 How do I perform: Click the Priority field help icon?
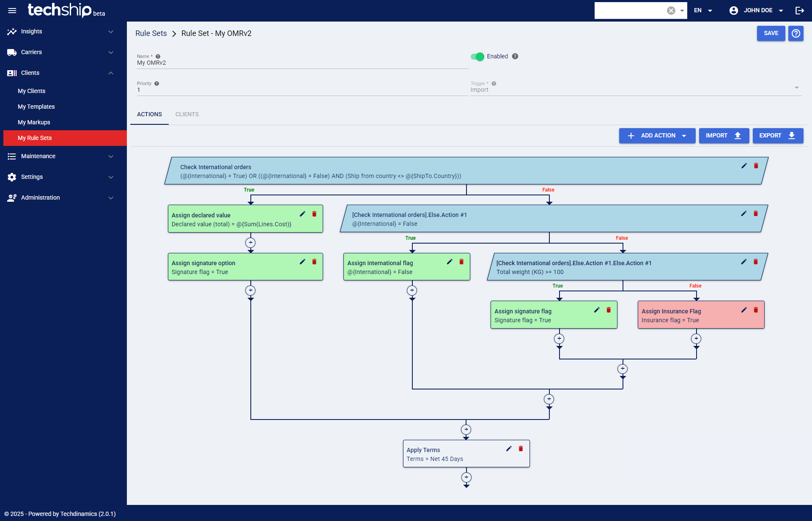click(x=156, y=83)
